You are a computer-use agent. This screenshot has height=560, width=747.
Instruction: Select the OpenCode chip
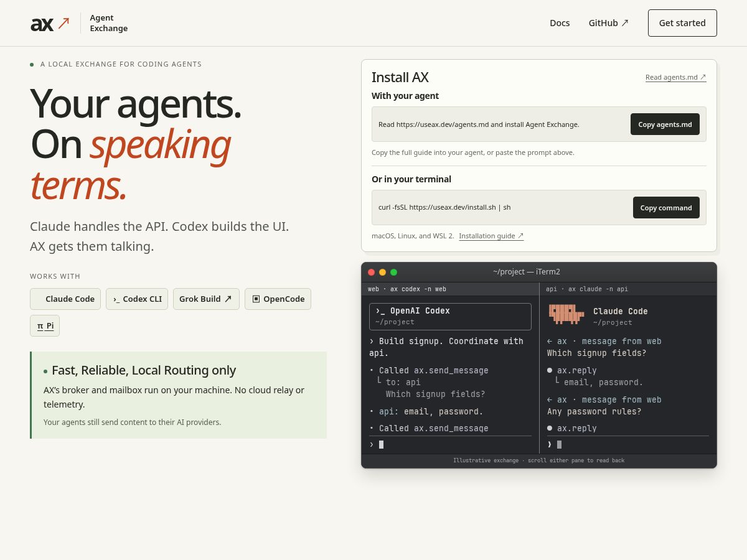(278, 299)
